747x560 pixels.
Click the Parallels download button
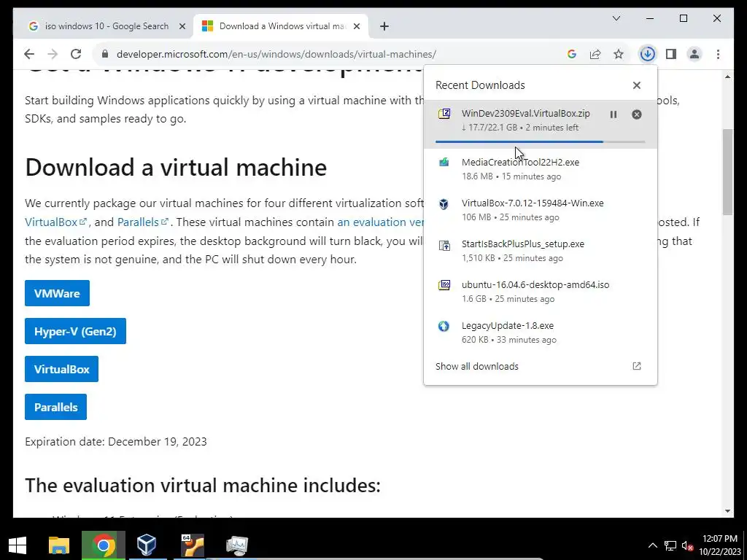(x=55, y=407)
